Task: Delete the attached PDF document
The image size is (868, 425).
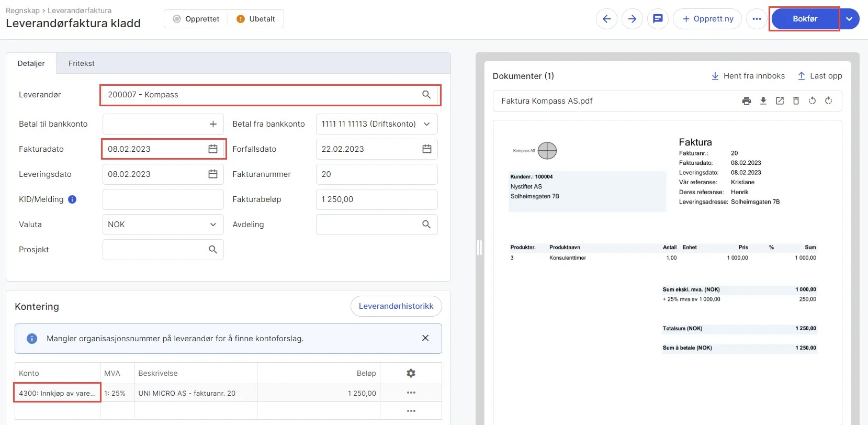Action: point(796,101)
